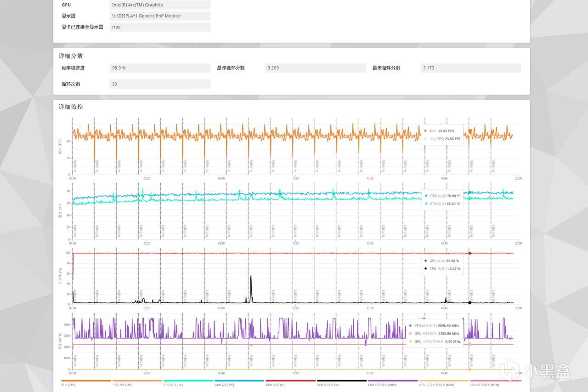
Task: Toggle the 平均 FPS (FPS) legend series
Action: pos(137,383)
